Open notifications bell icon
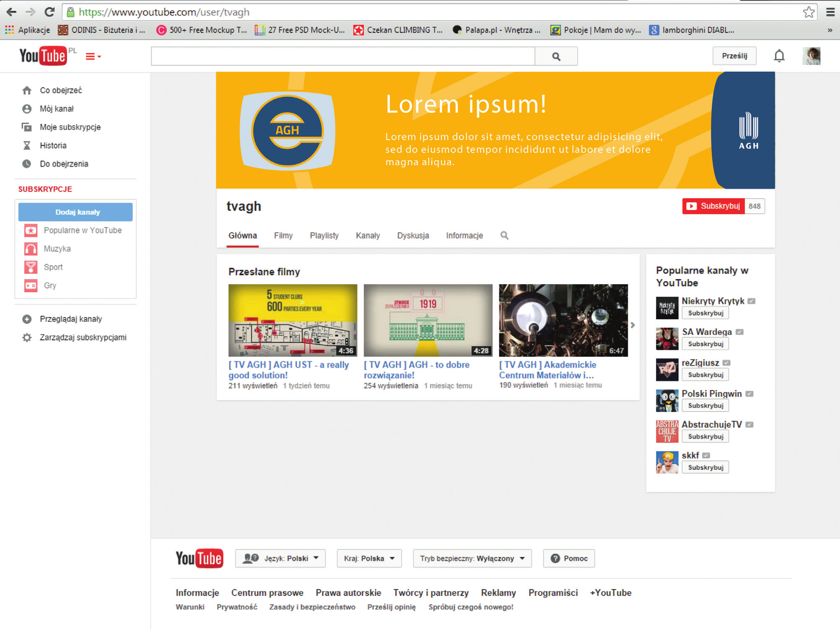The width and height of the screenshot is (840, 629). (779, 56)
